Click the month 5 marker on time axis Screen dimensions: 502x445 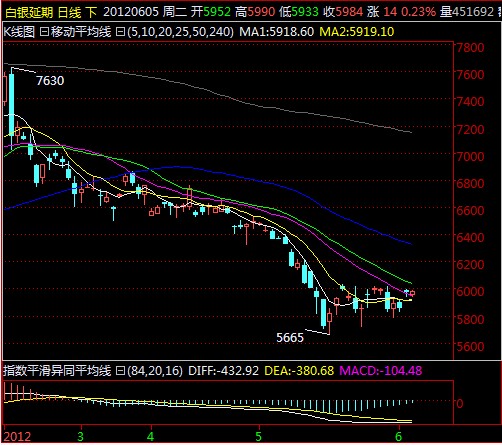(259, 437)
